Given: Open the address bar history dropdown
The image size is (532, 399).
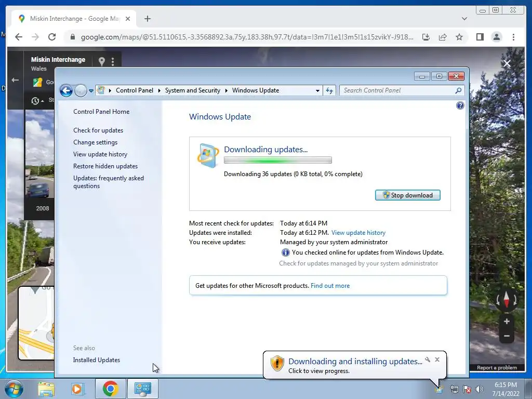Looking at the screenshot, I should coord(317,90).
